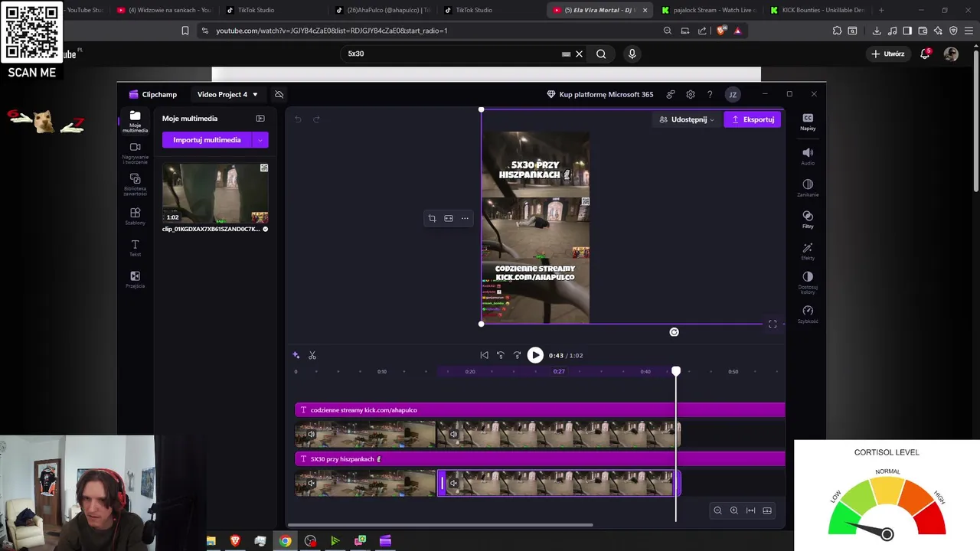Open Clipchamp settings gear
This screenshot has height=551, width=980.
click(x=691, y=94)
